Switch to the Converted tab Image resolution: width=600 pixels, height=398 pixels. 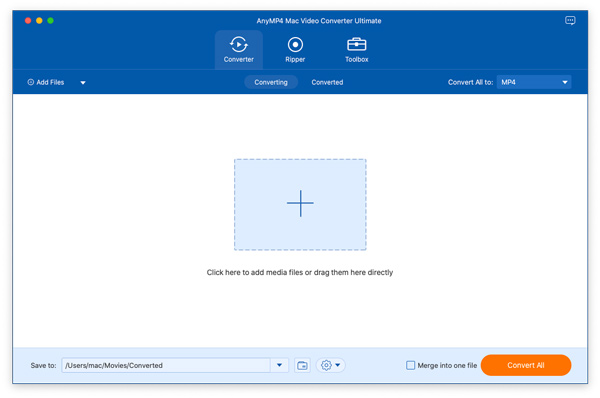[x=327, y=82]
